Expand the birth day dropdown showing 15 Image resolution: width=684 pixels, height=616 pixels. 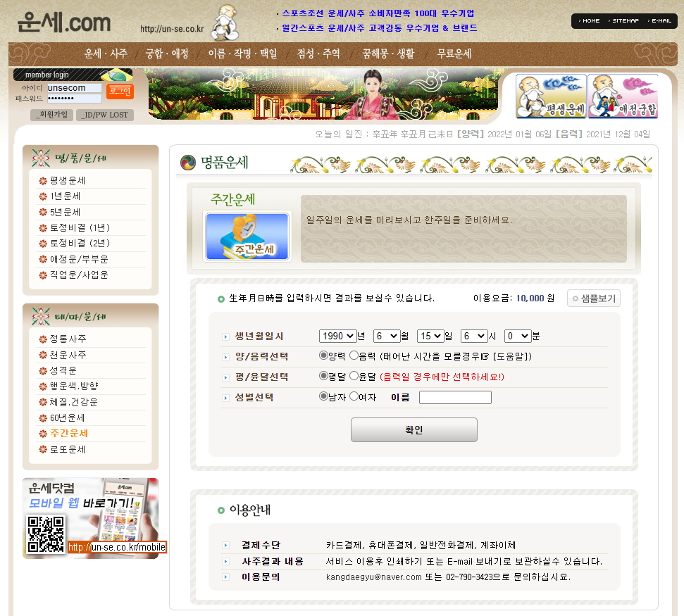(x=430, y=337)
